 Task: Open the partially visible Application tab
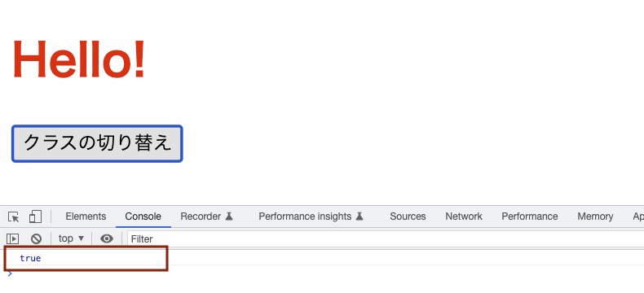(x=638, y=216)
